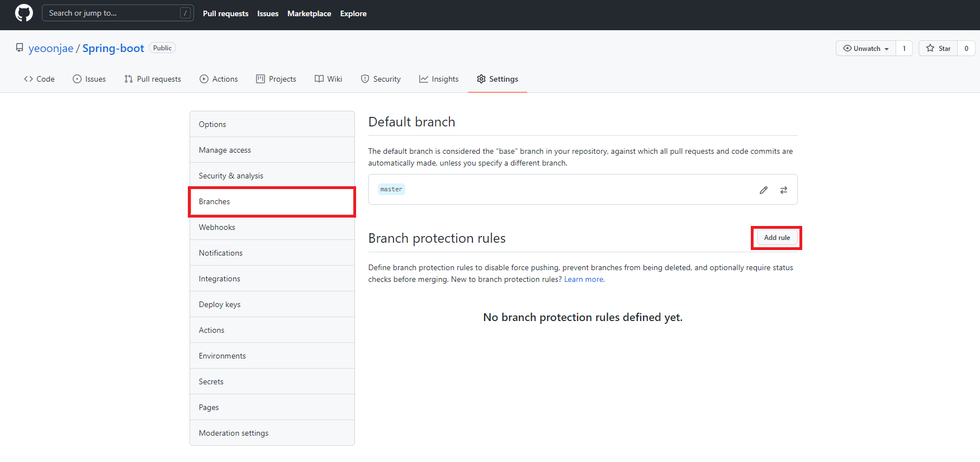Switch to the repository Issues tab
The image size is (980, 462).
point(89,79)
